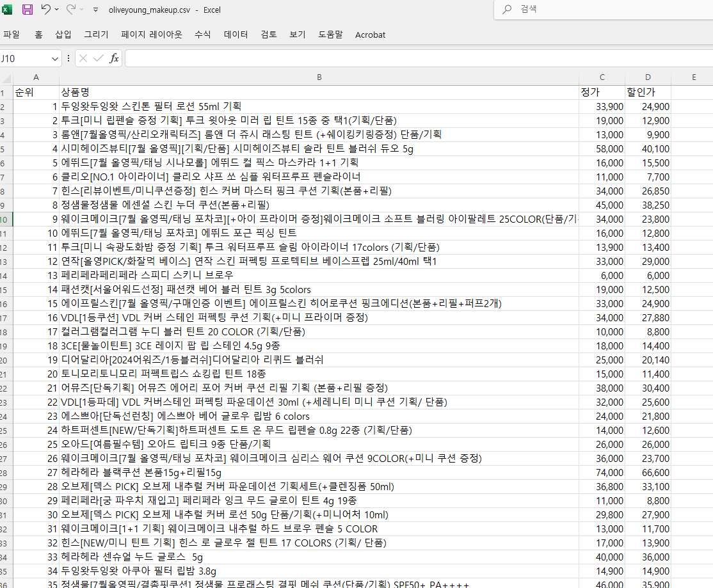Click the redo arrow icon
The height and width of the screenshot is (588, 713).
click(70, 9)
